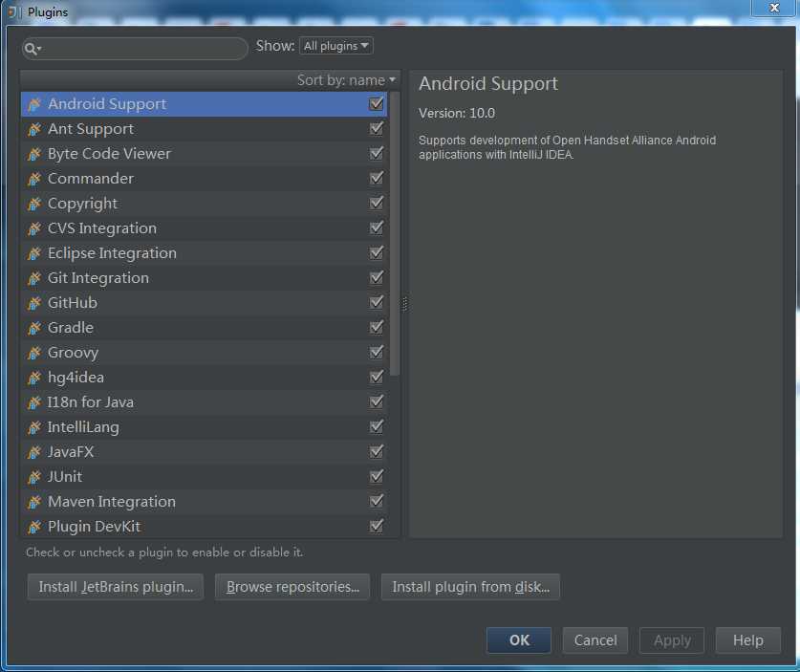800x672 pixels.
Task: Click the CVS Integration plugin icon
Action: (x=34, y=228)
